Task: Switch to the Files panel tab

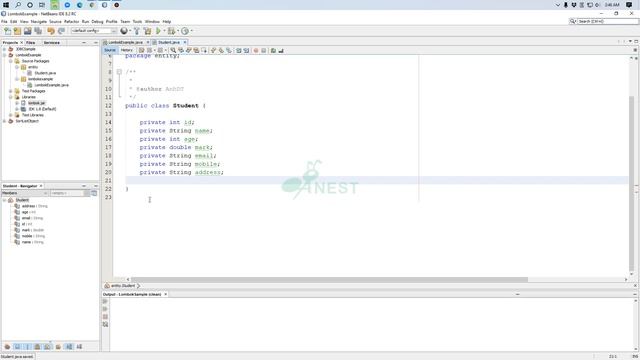Action: click(31, 42)
